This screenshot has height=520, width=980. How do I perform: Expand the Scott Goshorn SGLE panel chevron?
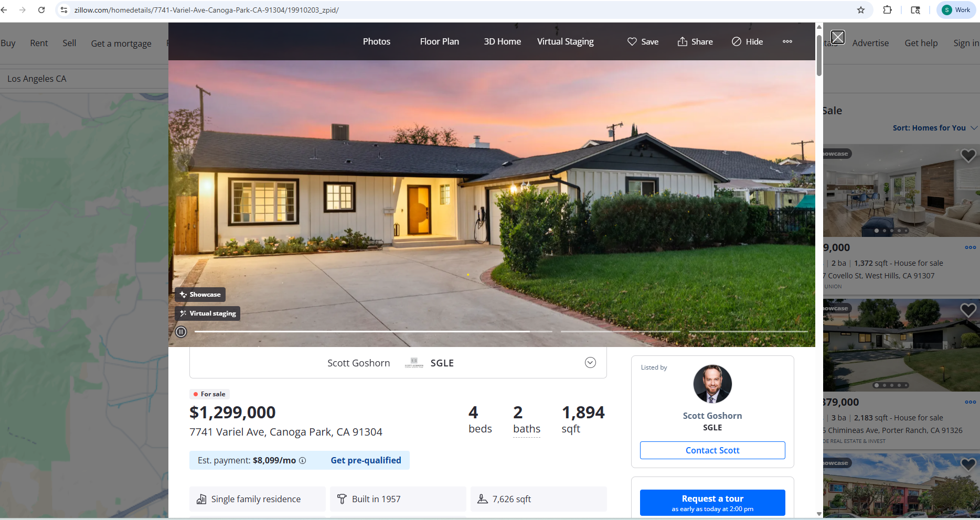tap(590, 363)
